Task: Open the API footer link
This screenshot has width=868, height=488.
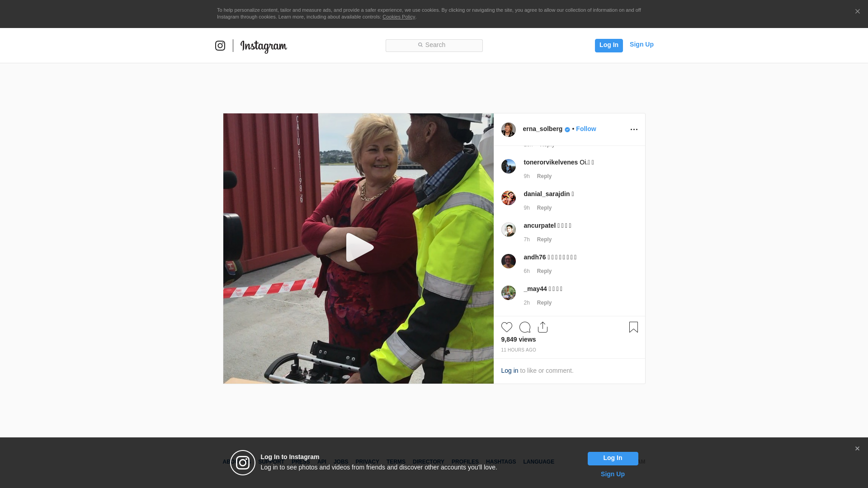Action: pyautogui.click(x=322, y=462)
